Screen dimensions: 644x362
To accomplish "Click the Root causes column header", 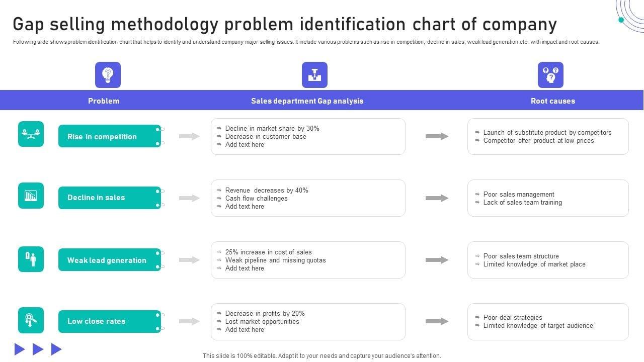I will tap(552, 101).
